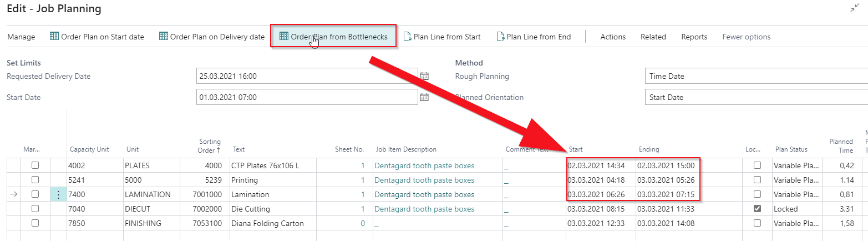Select Order Plan from Bottlenecks action
This screenshot has height=241, width=868.
tap(333, 37)
